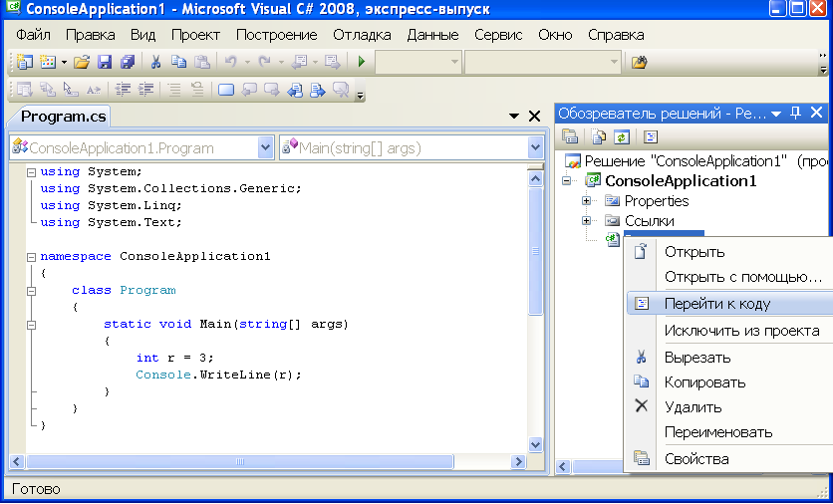
Task: Click the Open File folder icon
Action: pos(82,62)
